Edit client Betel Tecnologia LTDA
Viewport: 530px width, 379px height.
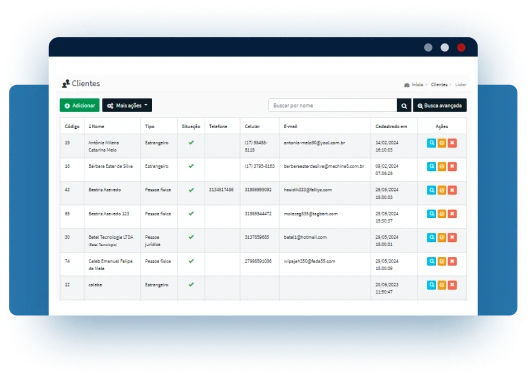tap(442, 237)
